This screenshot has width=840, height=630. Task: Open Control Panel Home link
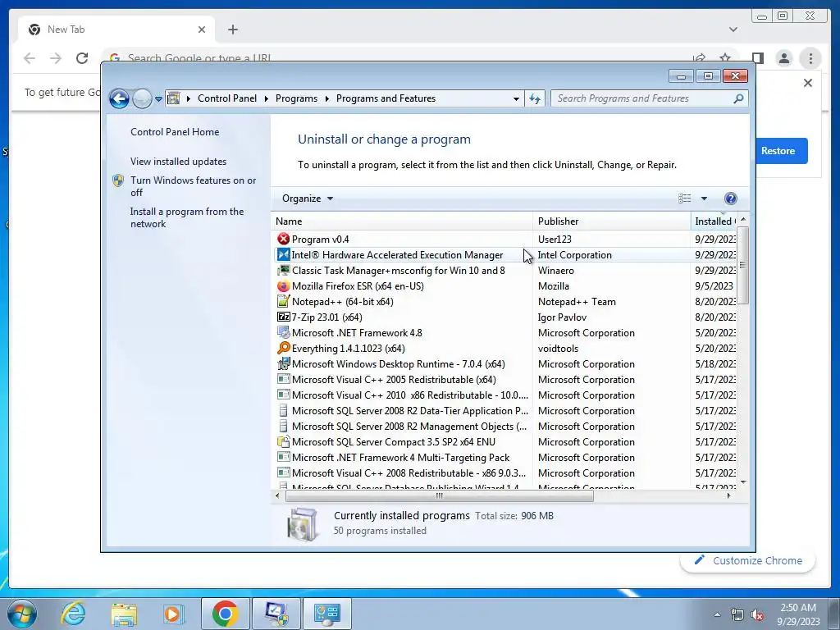click(175, 132)
